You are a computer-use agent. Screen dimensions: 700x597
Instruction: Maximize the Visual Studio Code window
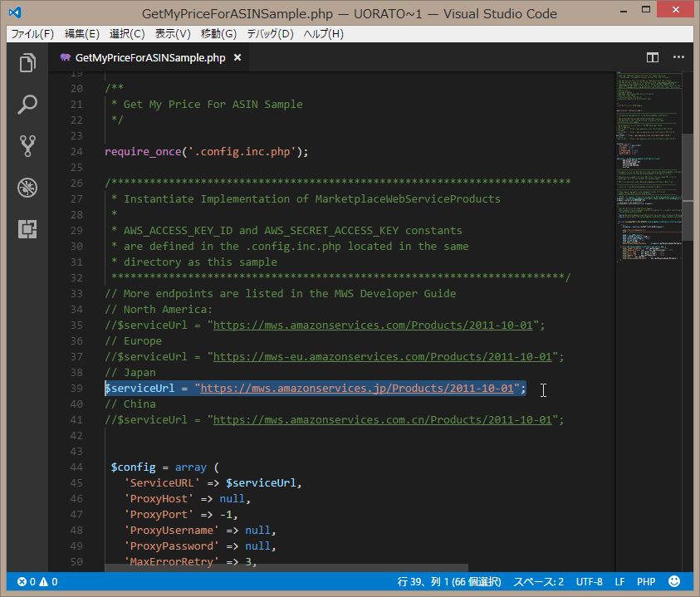[x=645, y=9]
